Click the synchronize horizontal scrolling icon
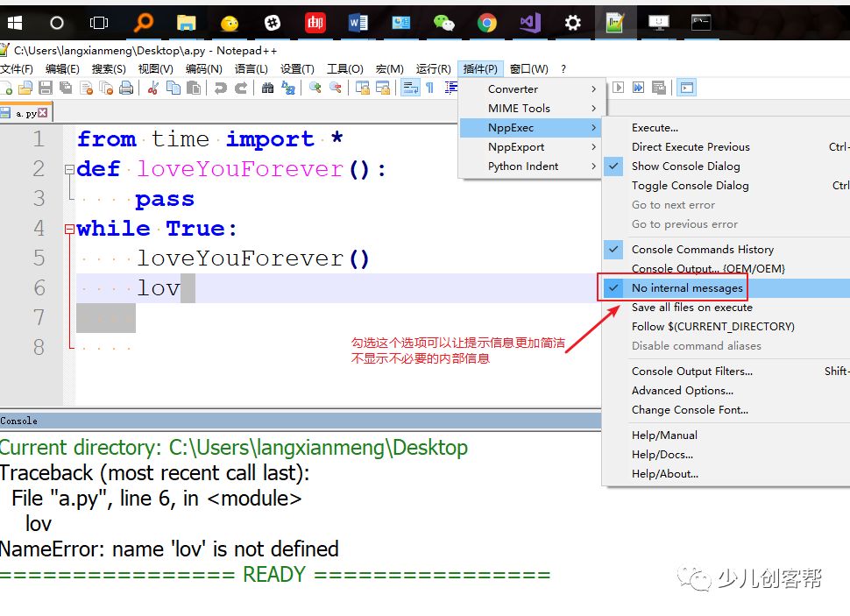 (383, 88)
